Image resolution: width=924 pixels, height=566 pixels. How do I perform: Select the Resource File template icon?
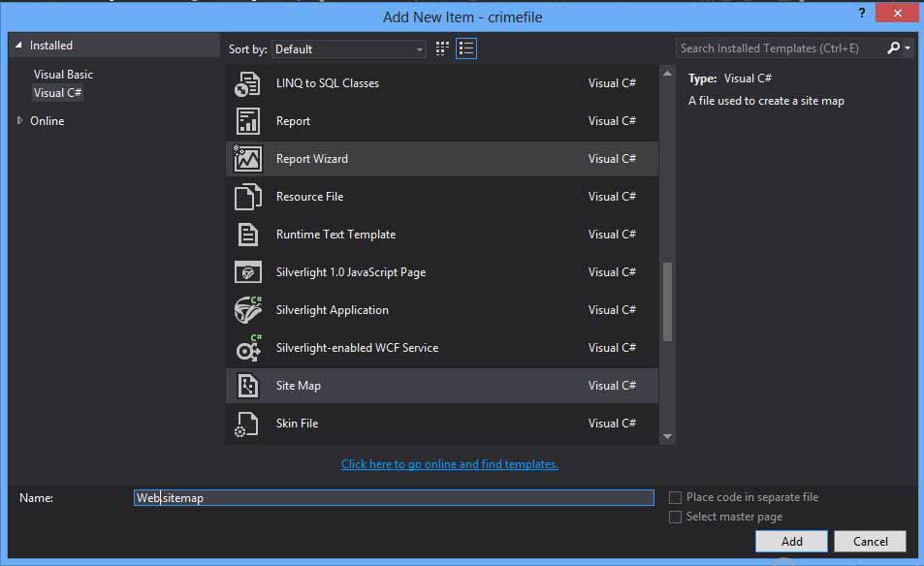click(x=246, y=197)
